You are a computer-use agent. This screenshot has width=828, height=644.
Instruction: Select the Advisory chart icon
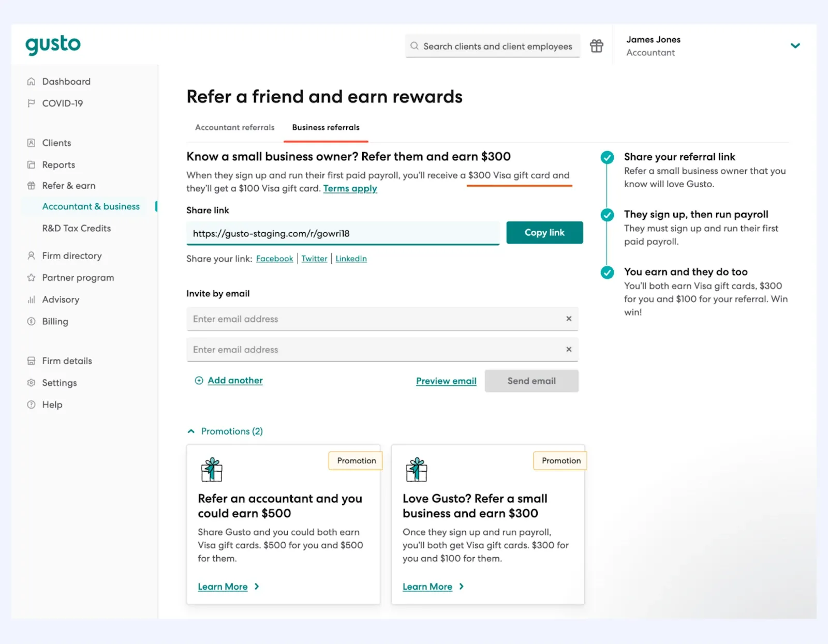click(32, 299)
